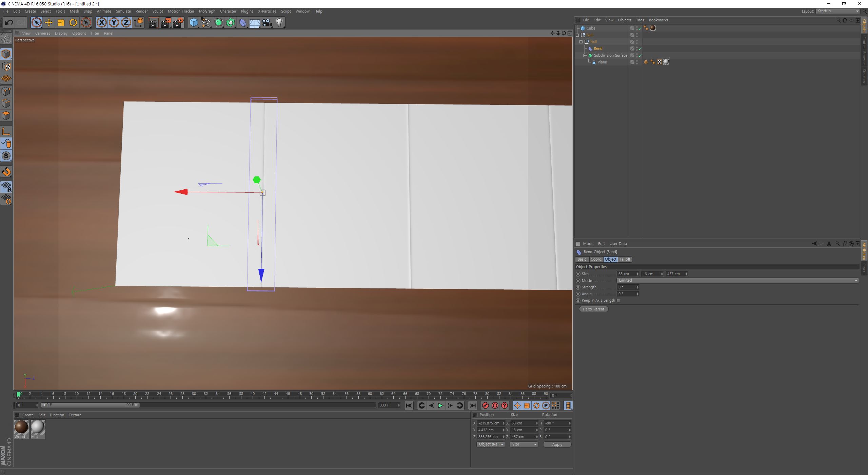Click Object (Relative) dropdown at bottom
Image resolution: width=868 pixels, height=475 pixels.
[490, 444]
